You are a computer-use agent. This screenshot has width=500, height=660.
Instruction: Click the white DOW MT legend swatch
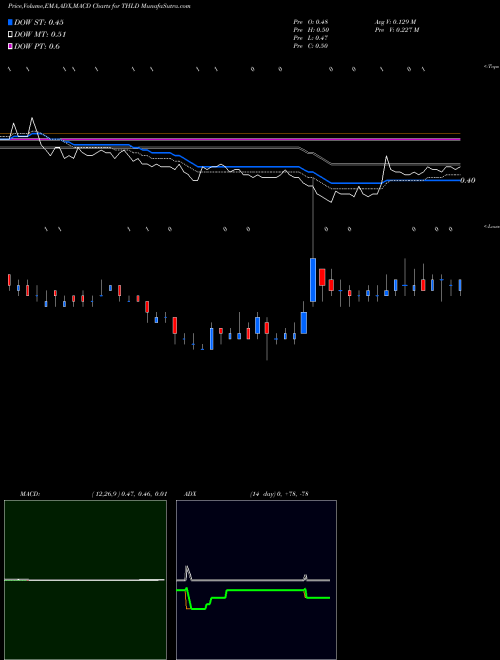coord(10,34)
